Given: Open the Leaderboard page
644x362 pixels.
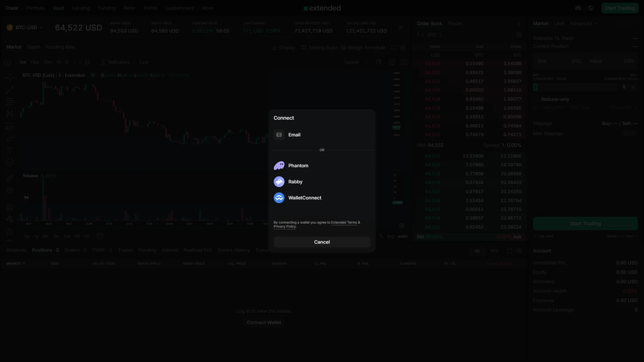Looking at the screenshot, I should (x=179, y=8).
